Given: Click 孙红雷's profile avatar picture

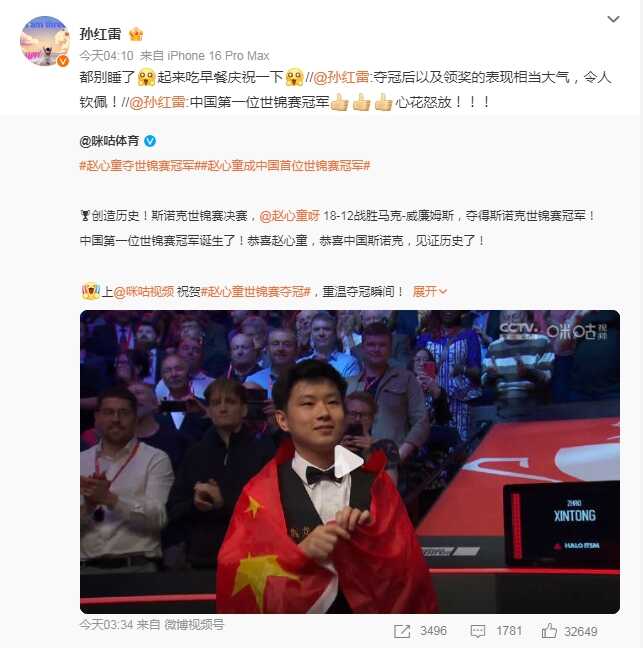Looking at the screenshot, I should click(x=45, y=41).
